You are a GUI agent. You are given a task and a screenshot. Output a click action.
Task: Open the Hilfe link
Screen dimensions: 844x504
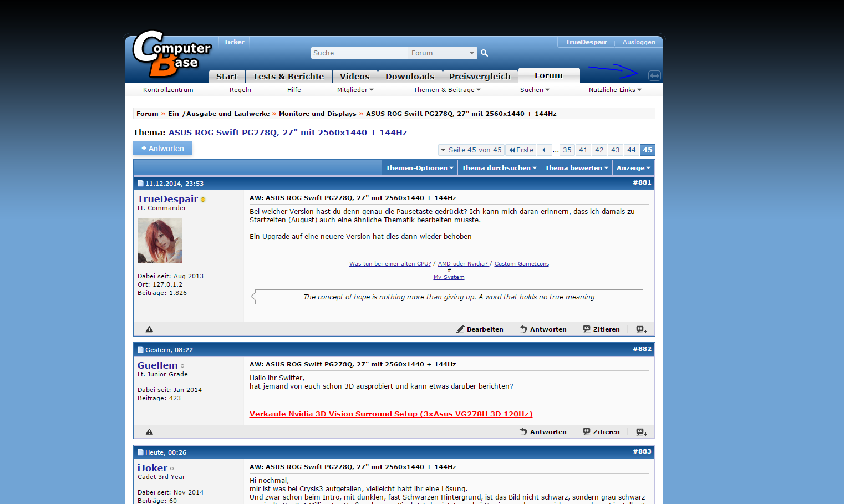294,90
